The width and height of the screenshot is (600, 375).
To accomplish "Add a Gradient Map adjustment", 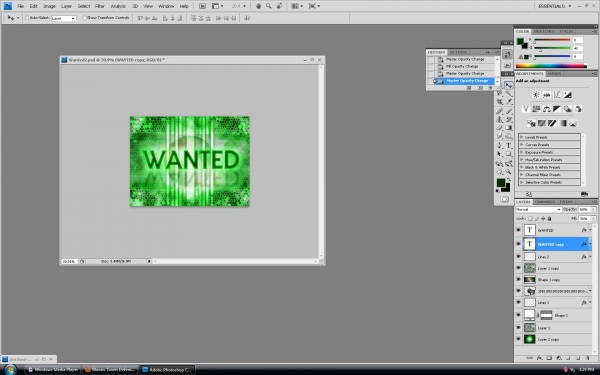I will [562, 123].
